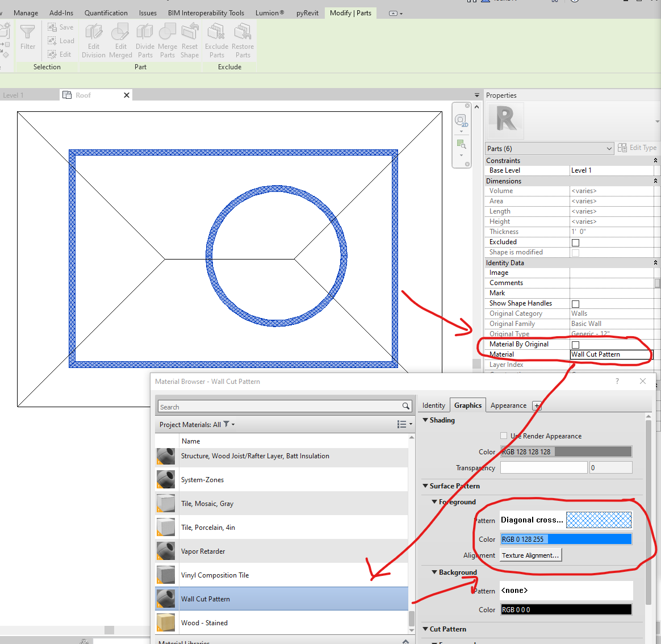Open the Manage ribbon tab
Screen dimensions: 661x644
coord(26,12)
